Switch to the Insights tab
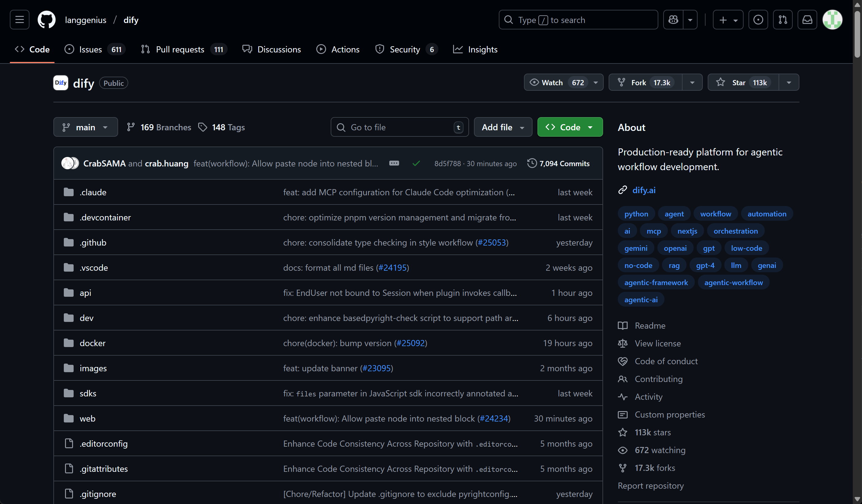The width and height of the screenshot is (862, 504). (x=475, y=49)
